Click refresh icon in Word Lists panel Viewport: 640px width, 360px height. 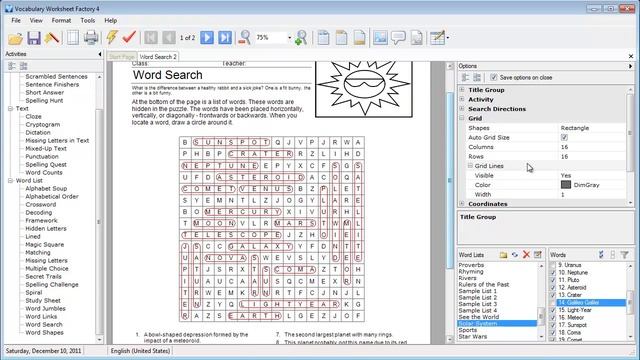(x=515, y=255)
